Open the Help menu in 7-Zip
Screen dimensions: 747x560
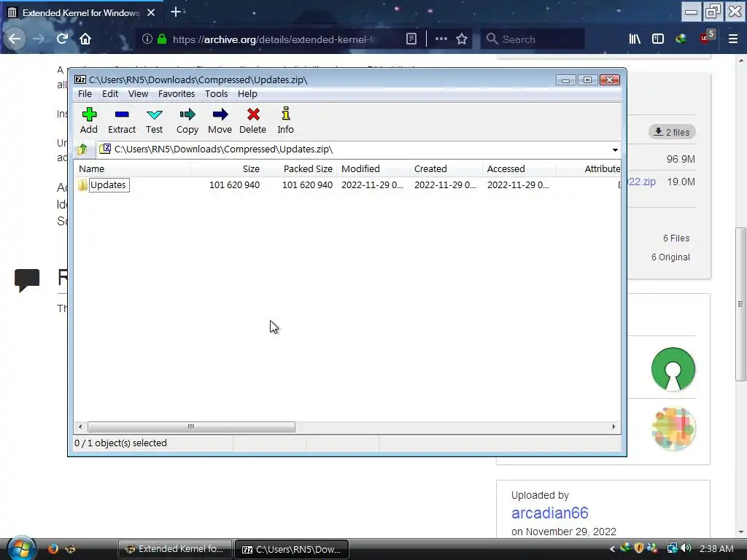(x=247, y=94)
